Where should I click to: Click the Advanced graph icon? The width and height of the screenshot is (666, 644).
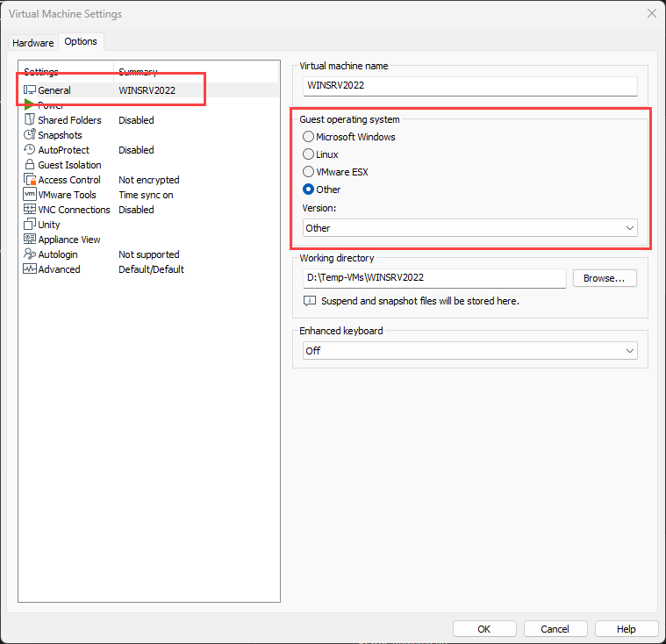29,268
